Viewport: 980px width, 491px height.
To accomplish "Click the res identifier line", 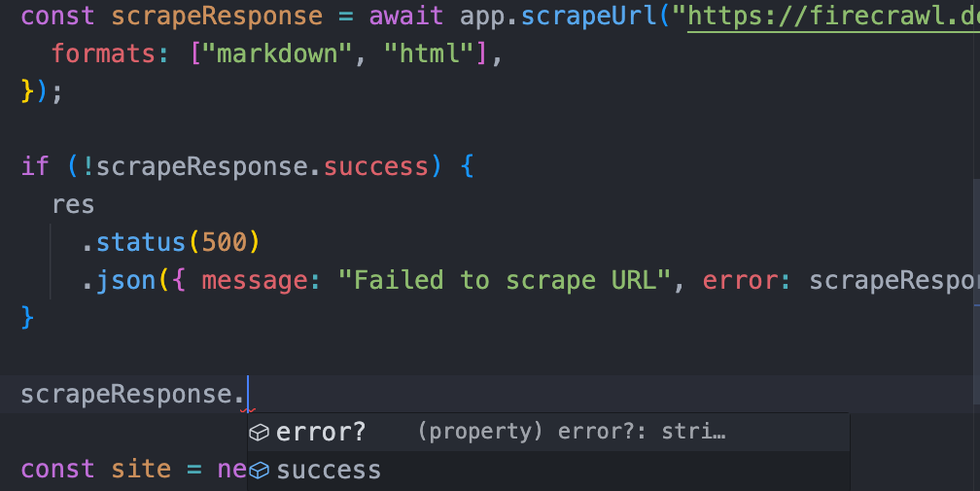I will click(73, 204).
